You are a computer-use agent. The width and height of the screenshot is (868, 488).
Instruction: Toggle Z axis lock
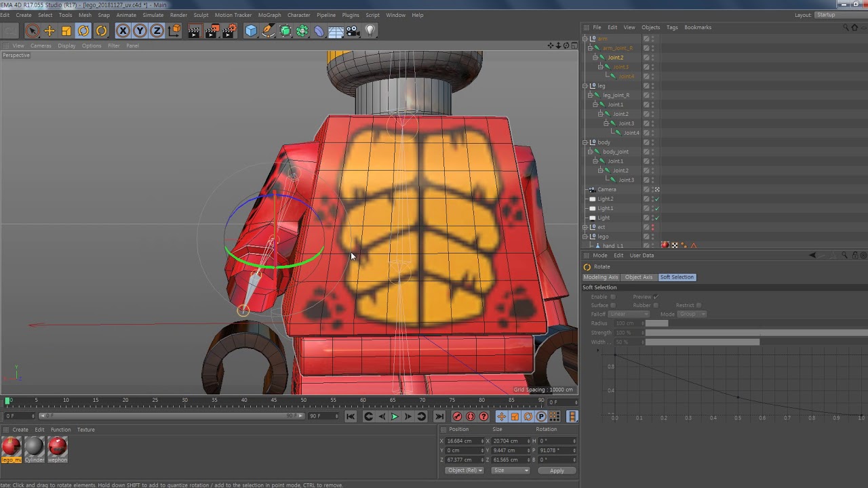point(157,30)
